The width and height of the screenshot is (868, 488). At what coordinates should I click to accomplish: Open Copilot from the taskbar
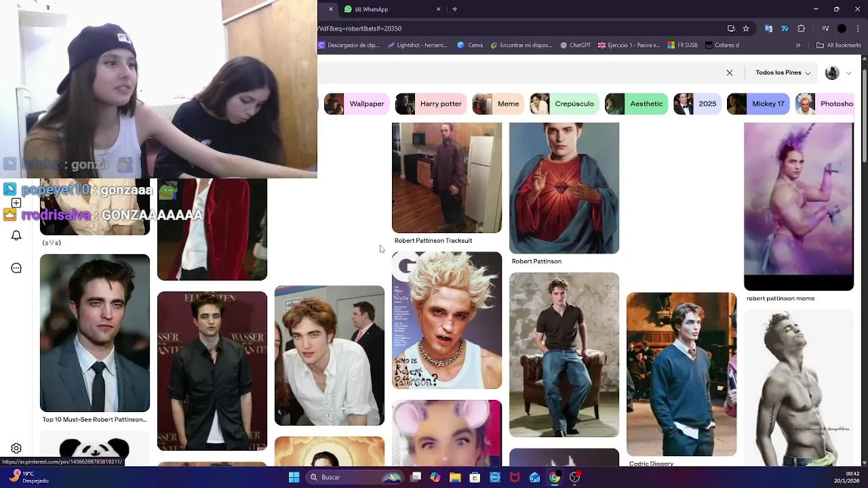(x=435, y=477)
